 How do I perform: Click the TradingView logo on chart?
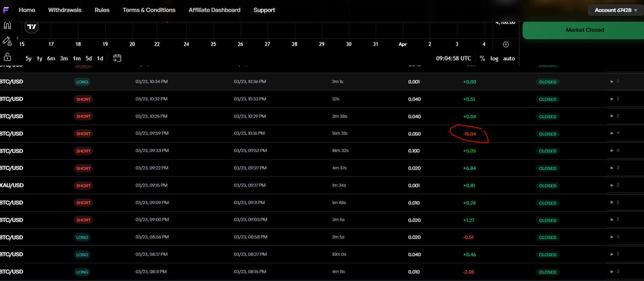(32, 26)
